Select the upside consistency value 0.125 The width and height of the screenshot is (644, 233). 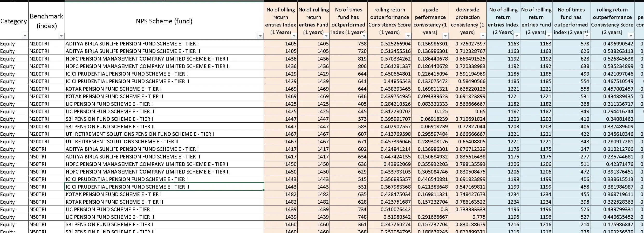pos(430,111)
